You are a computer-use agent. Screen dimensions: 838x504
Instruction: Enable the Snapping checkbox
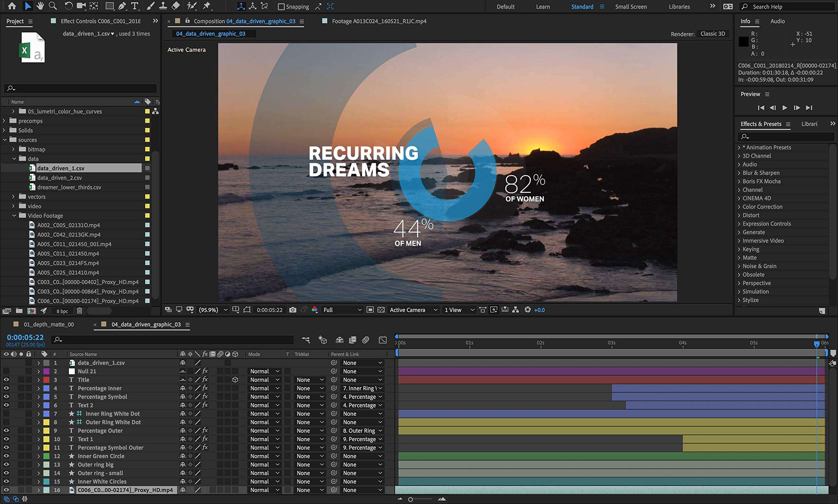tap(282, 7)
